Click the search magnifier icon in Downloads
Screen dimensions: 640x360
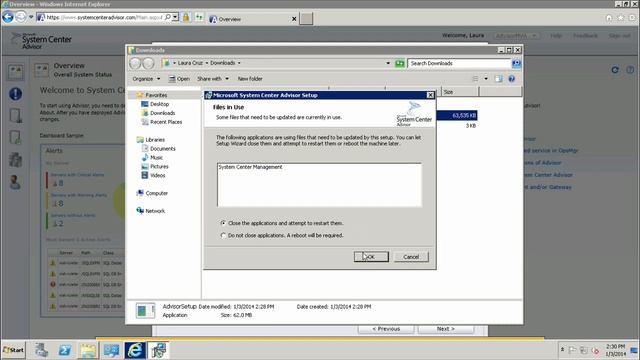click(516, 63)
